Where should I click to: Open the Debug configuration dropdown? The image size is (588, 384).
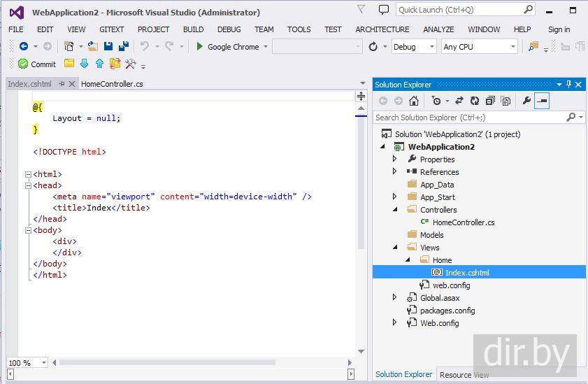pyautogui.click(x=414, y=47)
